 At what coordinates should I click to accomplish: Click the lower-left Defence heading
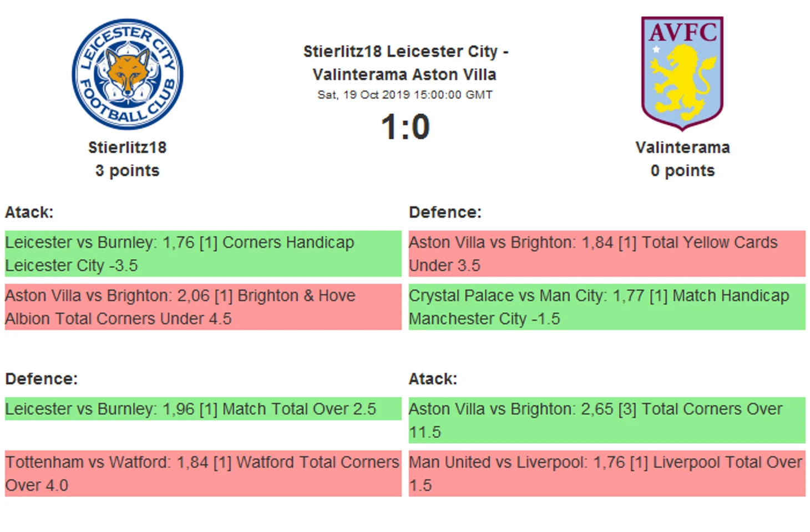pyautogui.click(x=42, y=379)
